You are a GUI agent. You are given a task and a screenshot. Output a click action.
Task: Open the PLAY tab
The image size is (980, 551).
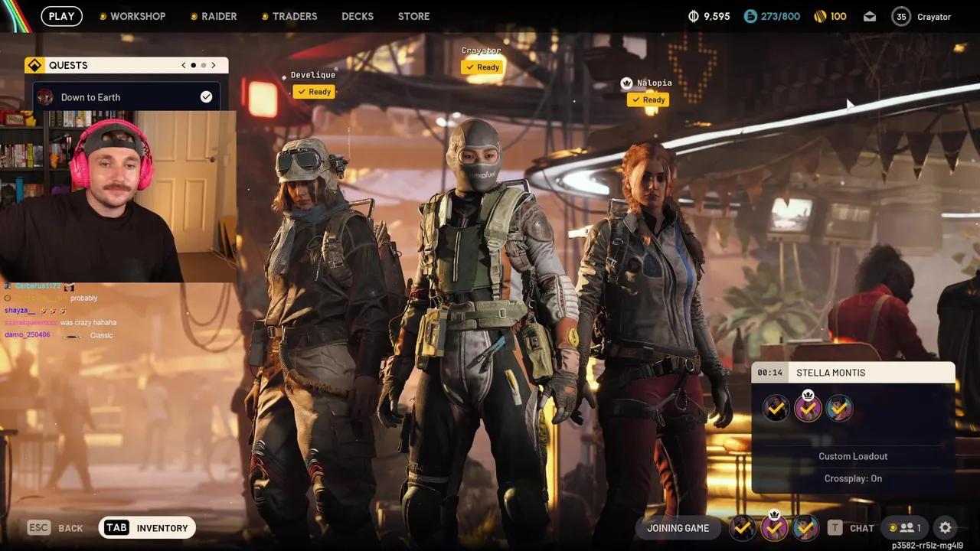click(x=61, y=16)
